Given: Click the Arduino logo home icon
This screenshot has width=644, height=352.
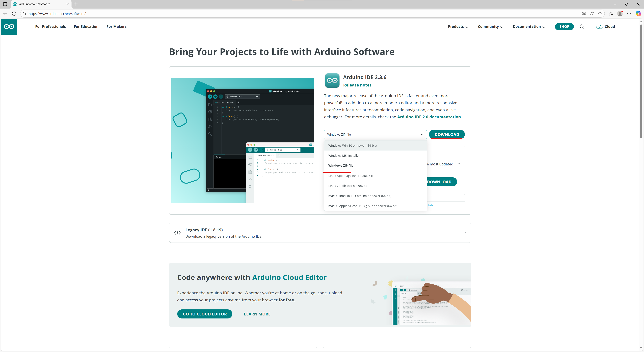Looking at the screenshot, I should point(9,26).
